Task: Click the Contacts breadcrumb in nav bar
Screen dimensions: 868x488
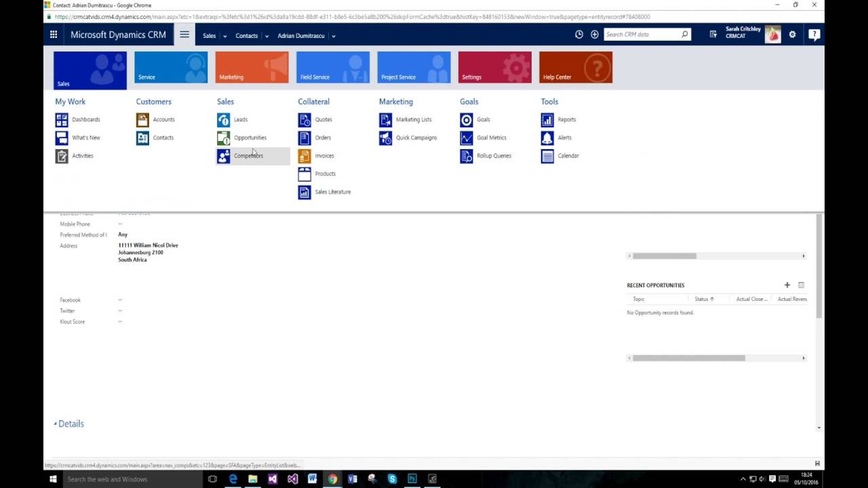Action: [246, 36]
